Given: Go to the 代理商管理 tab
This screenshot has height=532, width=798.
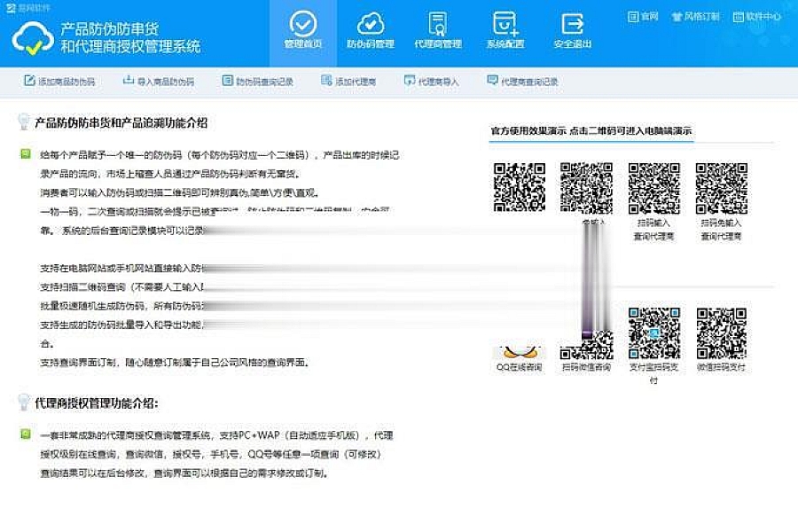Looking at the screenshot, I should tap(438, 31).
